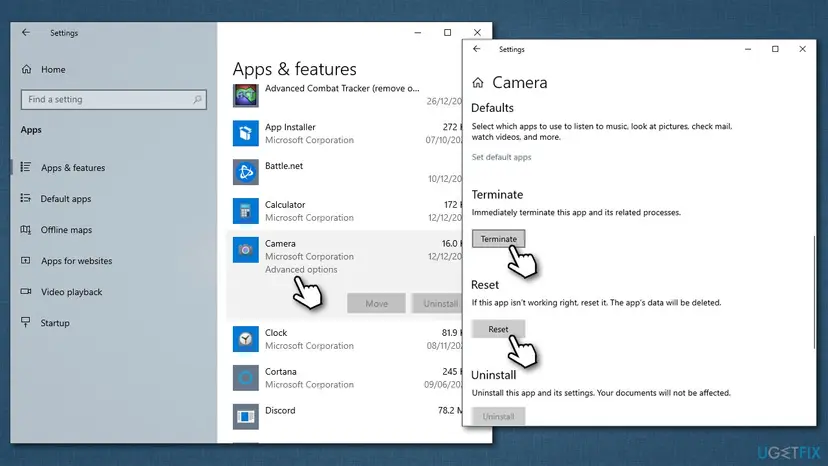Viewport: 828px width, 466px height.
Task: Select Advanced Combat Tracker entry text
Action: pos(342,88)
